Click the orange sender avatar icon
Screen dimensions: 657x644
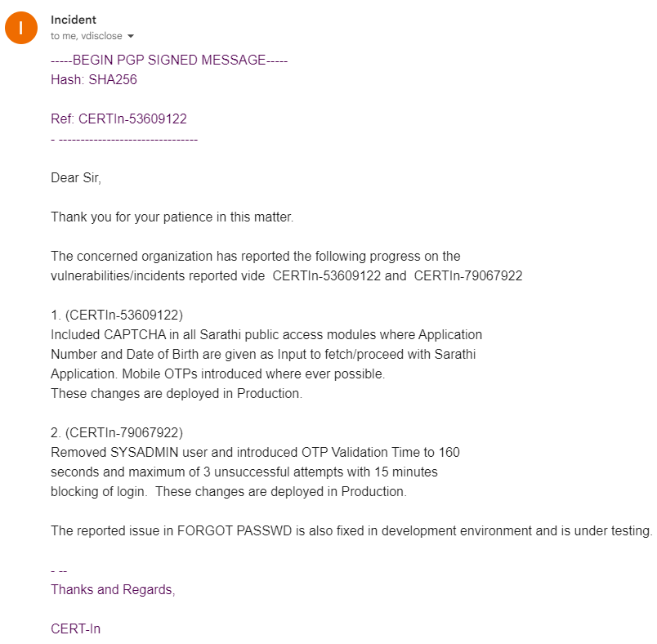21,28
